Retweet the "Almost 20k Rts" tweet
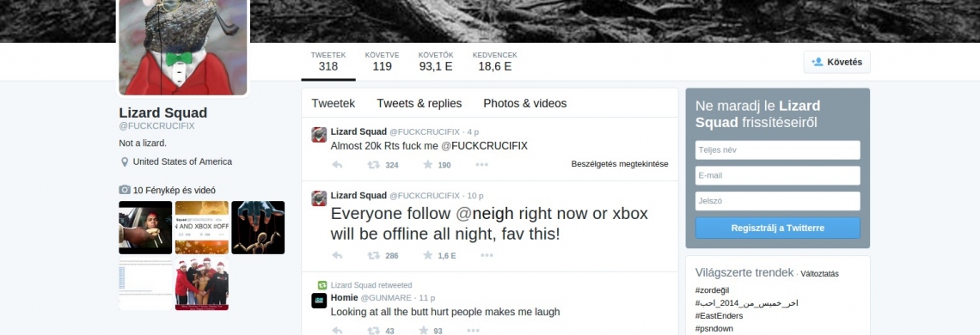The image size is (980, 335). (x=373, y=165)
